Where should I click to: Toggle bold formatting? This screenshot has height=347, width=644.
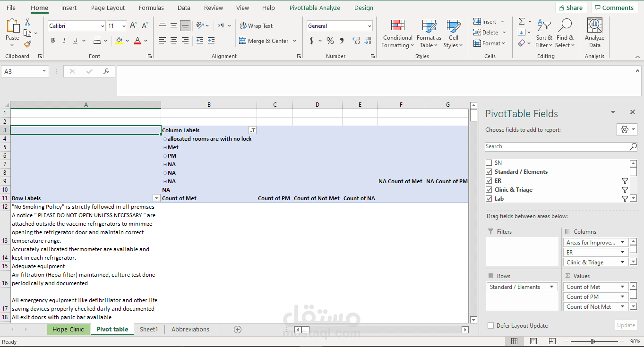pos(52,41)
